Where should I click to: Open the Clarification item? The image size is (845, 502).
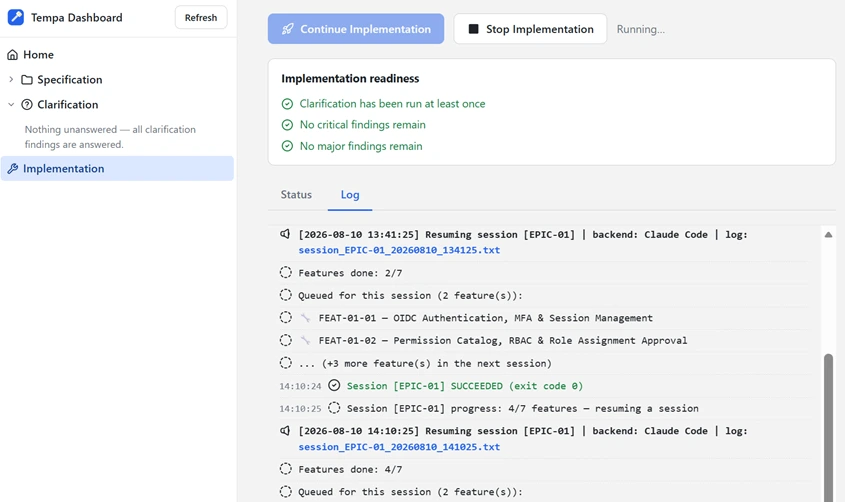point(67,104)
